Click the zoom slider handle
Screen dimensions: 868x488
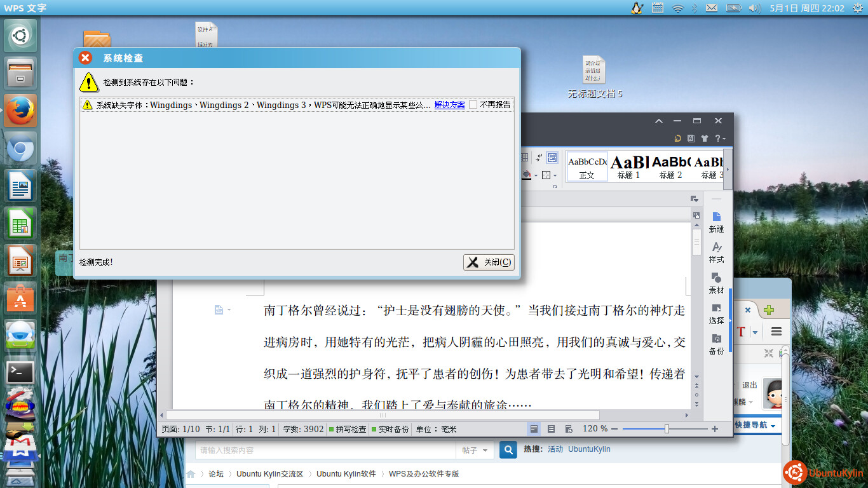(667, 429)
